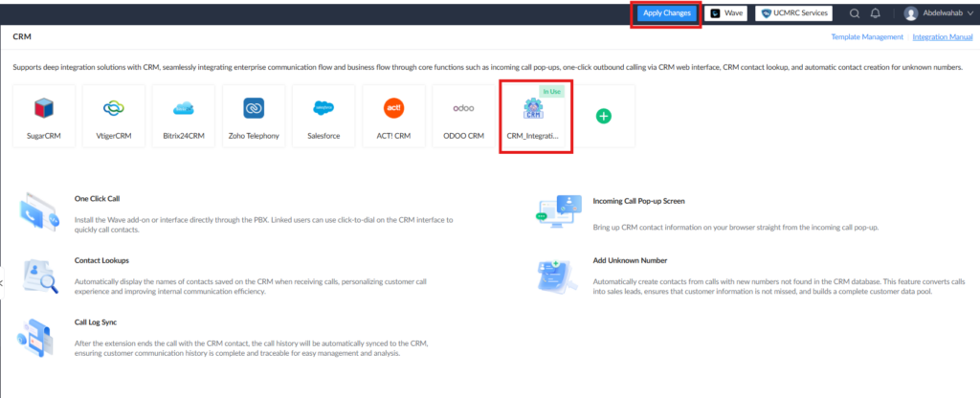This screenshot has width=980, height=398.
Task: Select the SugarCRM cube icon
Action: coord(44,108)
